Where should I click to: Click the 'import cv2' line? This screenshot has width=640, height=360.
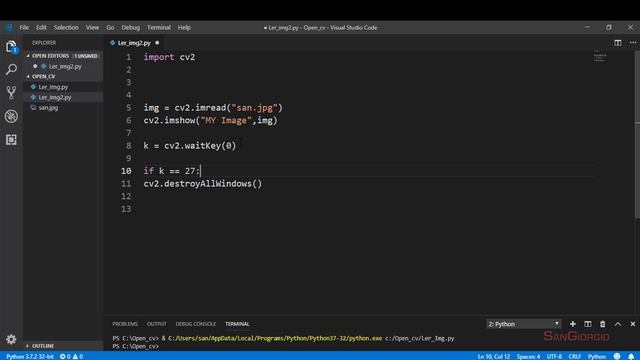tap(169, 57)
